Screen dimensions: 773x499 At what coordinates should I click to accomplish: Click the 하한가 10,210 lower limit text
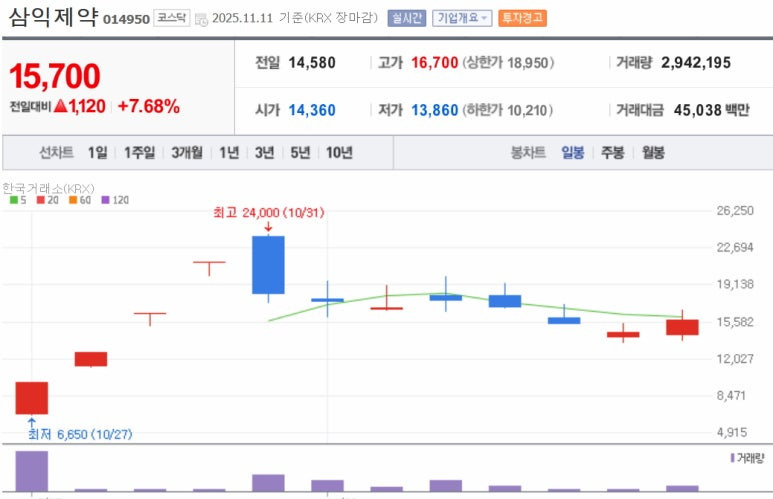tap(507, 110)
